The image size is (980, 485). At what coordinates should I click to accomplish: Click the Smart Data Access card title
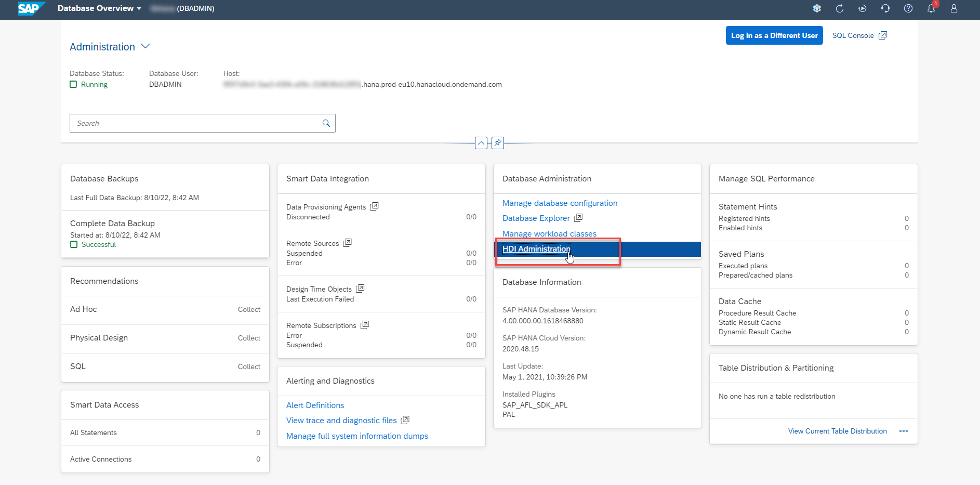point(104,405)
